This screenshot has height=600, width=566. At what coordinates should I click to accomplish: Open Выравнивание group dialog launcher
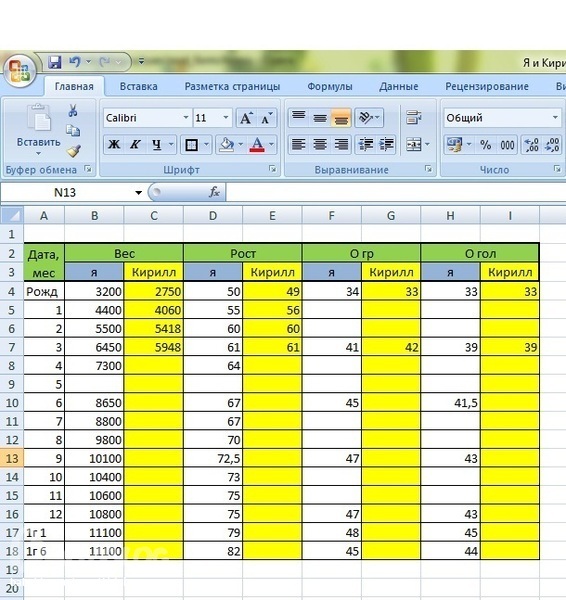(x=428, y=169)
